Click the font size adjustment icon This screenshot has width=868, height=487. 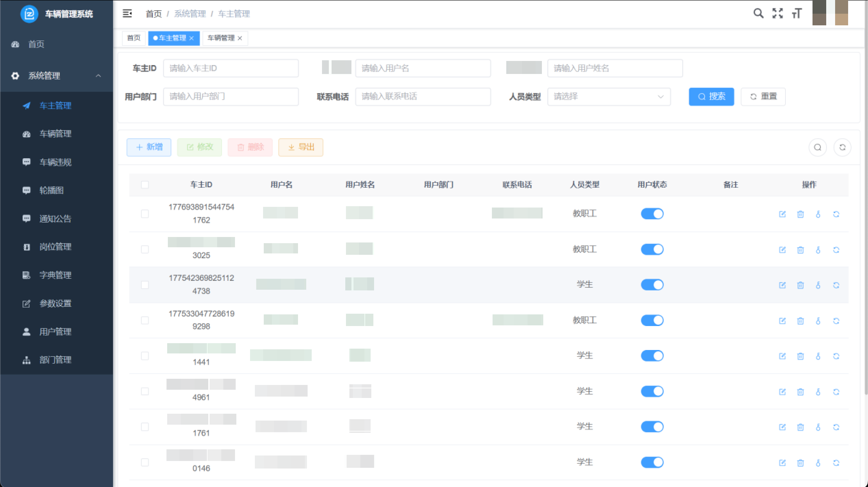pyautogui.click(x=797, y=13)
